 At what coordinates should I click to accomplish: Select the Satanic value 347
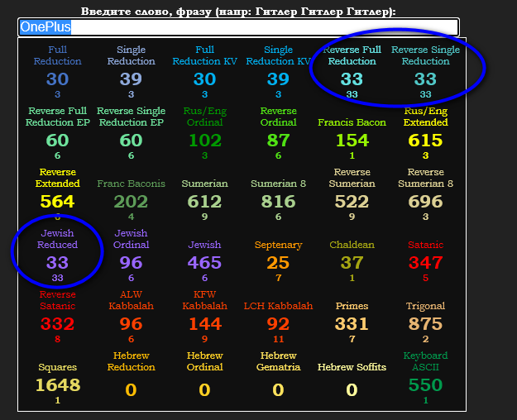(x=425, y=263)
